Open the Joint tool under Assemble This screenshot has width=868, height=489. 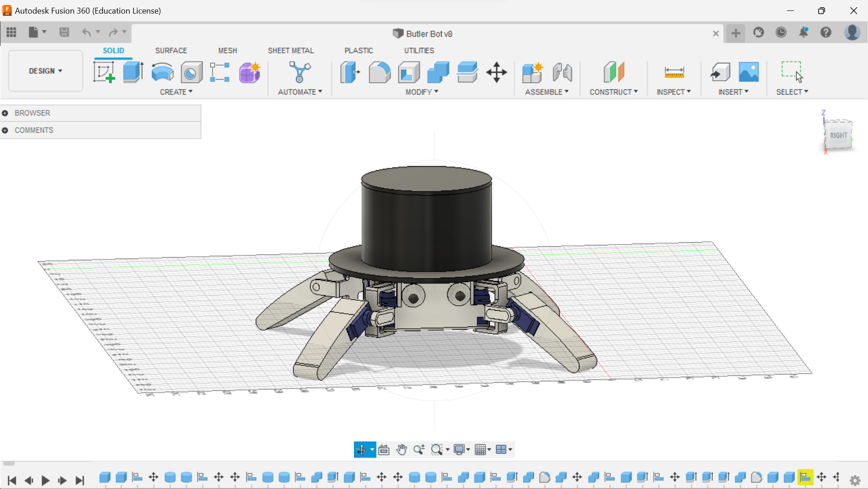(563, 72)
